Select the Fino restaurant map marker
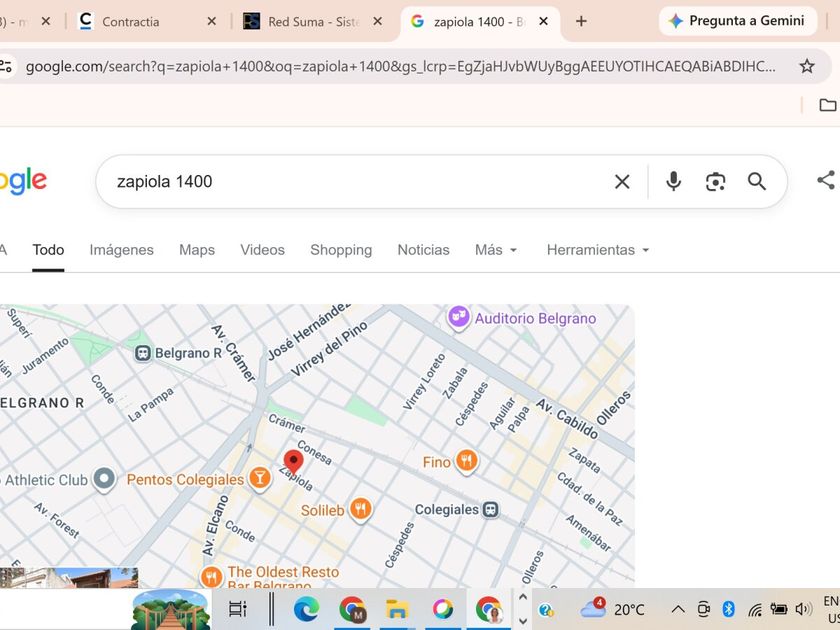840x630 pixels. (467, 461)
